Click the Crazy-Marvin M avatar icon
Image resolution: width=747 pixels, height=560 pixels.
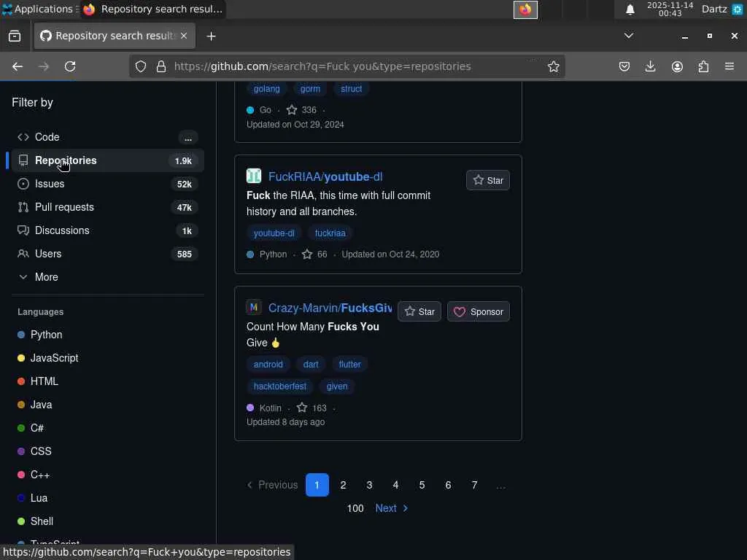[x=254, y=308]
